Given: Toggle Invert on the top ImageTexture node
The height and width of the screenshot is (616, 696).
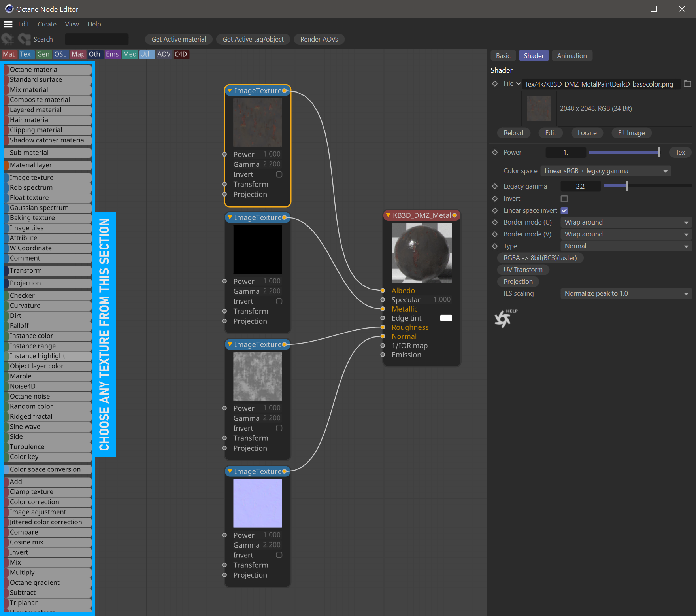Looking at the screenshot, I should [x=279, y=174].
